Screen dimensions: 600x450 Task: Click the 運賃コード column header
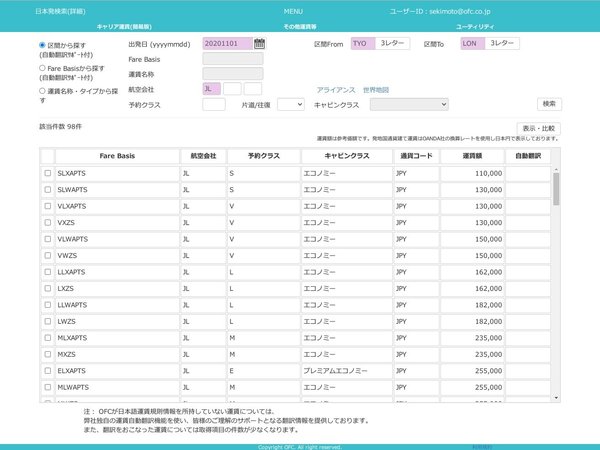coord(416,156)
